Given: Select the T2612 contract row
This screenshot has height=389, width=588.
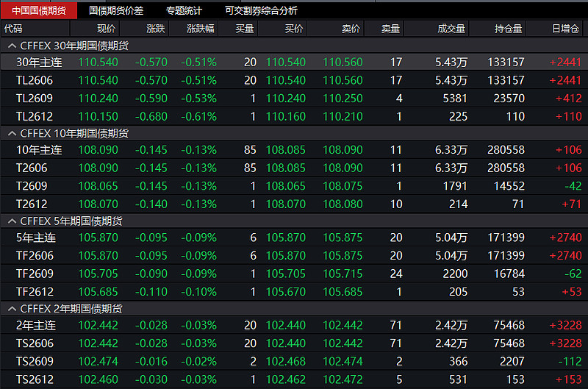Looking at the screenshot, I should click(294, 204).
